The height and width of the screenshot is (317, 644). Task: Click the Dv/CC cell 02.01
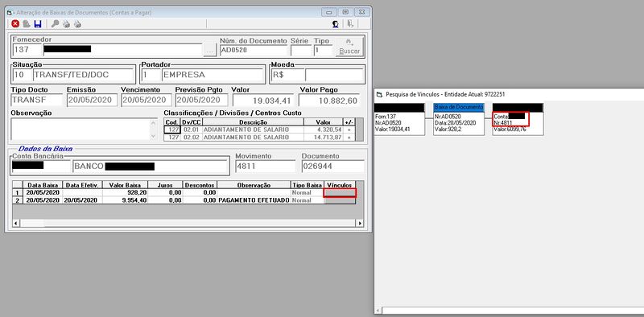coord(191,130)
